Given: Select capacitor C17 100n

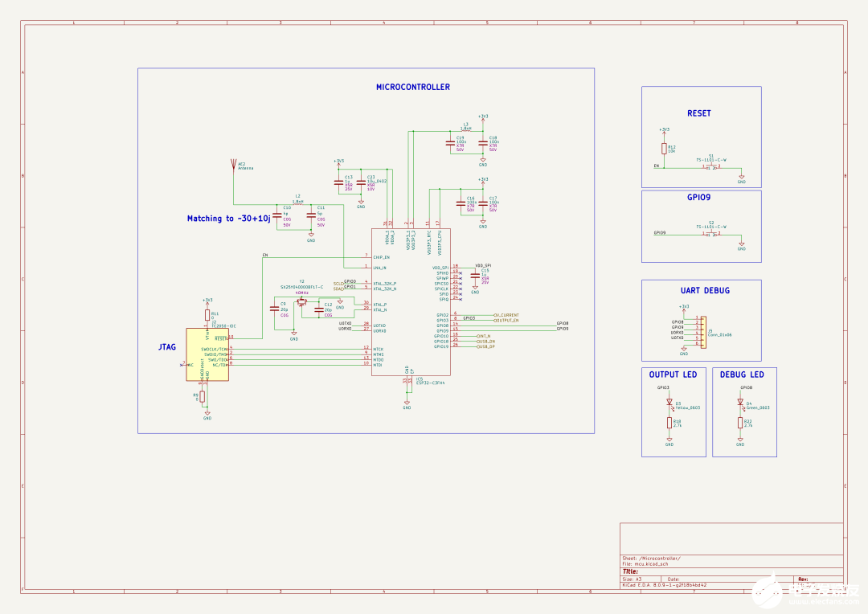Looking at the screenshot, I should (483, 204).
